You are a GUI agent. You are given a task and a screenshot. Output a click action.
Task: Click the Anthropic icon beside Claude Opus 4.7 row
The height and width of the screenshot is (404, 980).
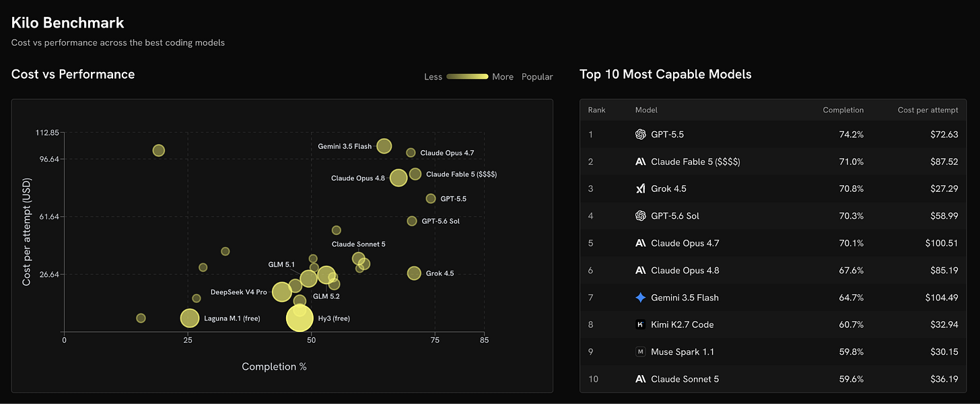(641, 243)
